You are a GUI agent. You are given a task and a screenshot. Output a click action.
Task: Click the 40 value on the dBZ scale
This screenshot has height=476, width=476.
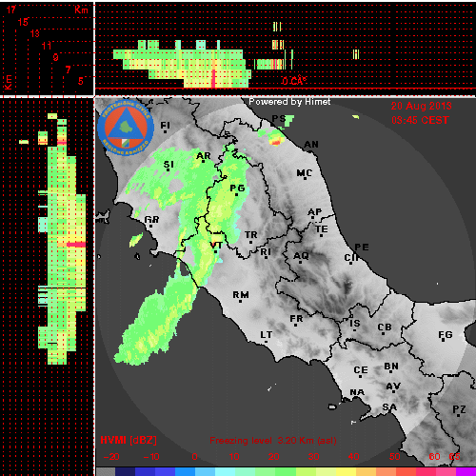pos(353,457)
